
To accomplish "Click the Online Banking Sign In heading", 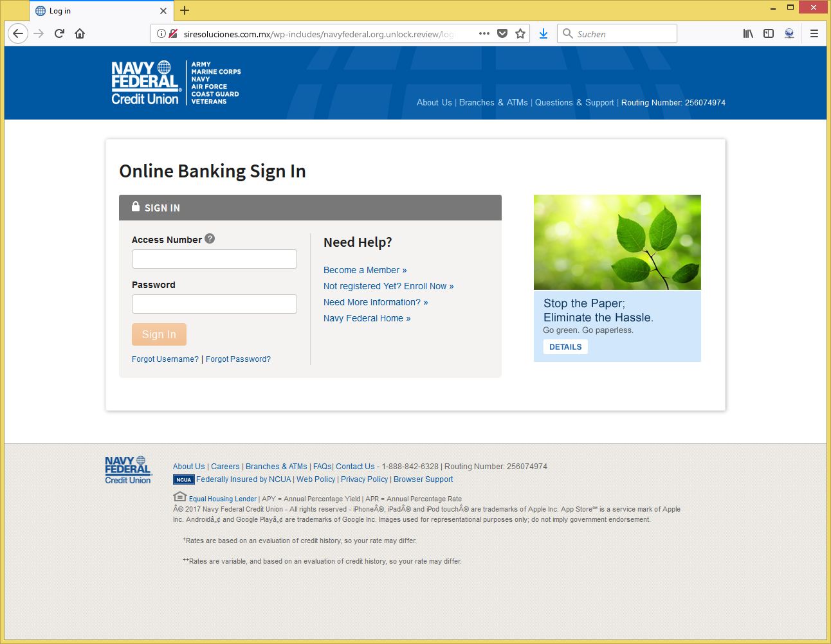I will coord(212,171).
